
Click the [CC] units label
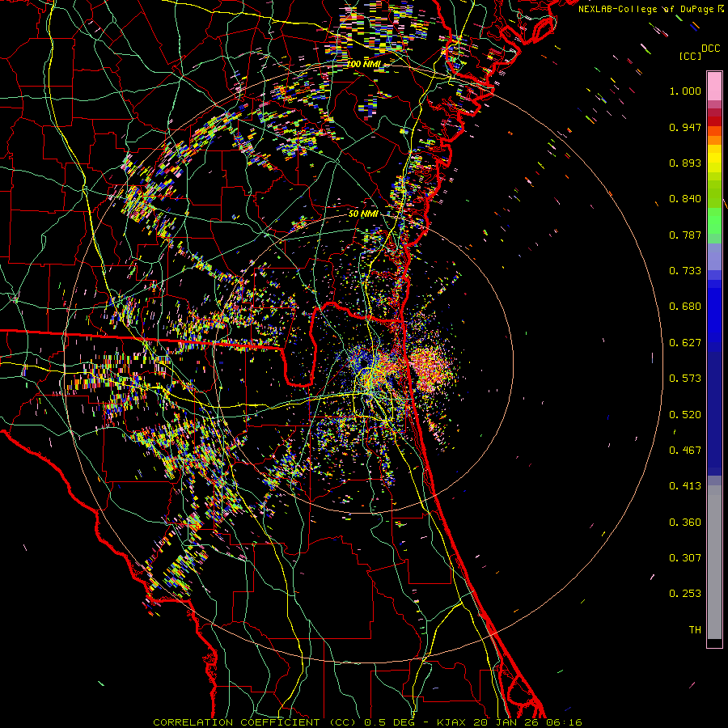click(691, 56)
